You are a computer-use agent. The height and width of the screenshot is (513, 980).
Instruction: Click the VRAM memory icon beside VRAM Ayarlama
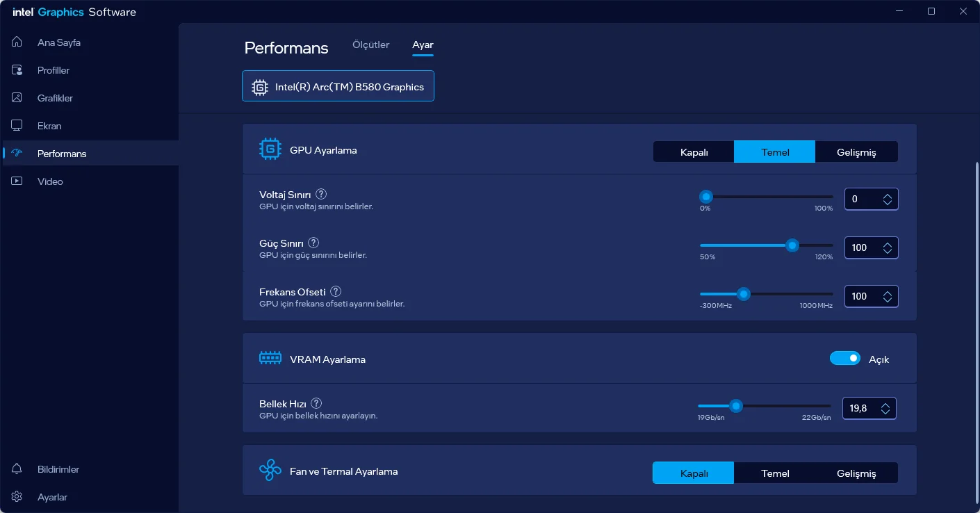tap(270, 359)
